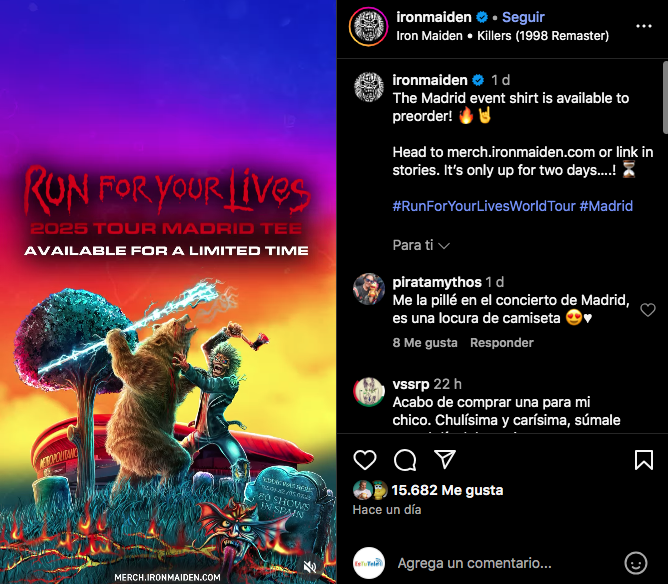Like the post with the heart icon
668x584 pixels.
coord(365,460)
